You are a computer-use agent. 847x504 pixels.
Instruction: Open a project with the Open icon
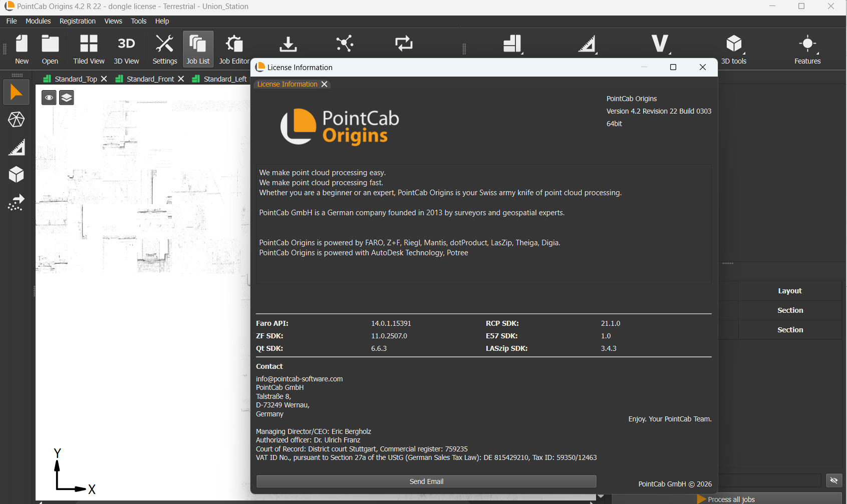point(50,49)
